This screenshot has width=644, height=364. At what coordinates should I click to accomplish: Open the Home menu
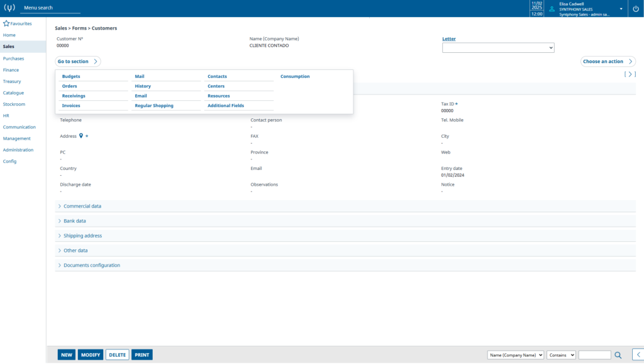(9, 35)
